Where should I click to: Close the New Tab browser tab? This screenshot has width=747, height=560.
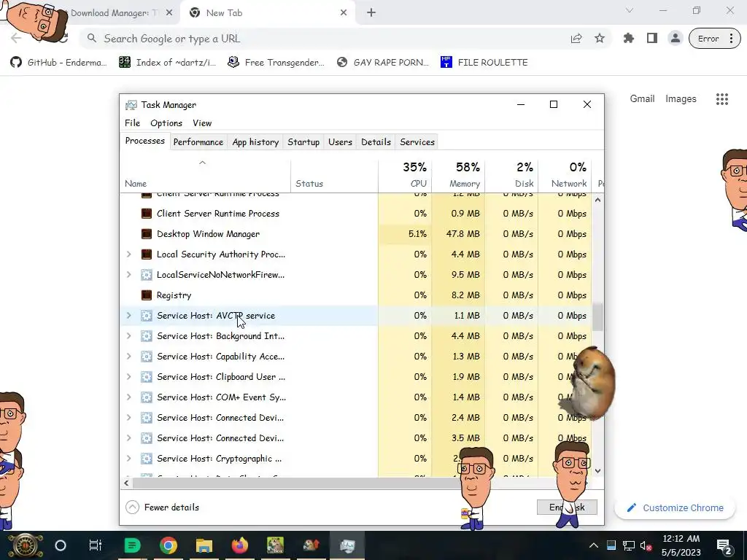pyautogui.click(x=344, y=13)
